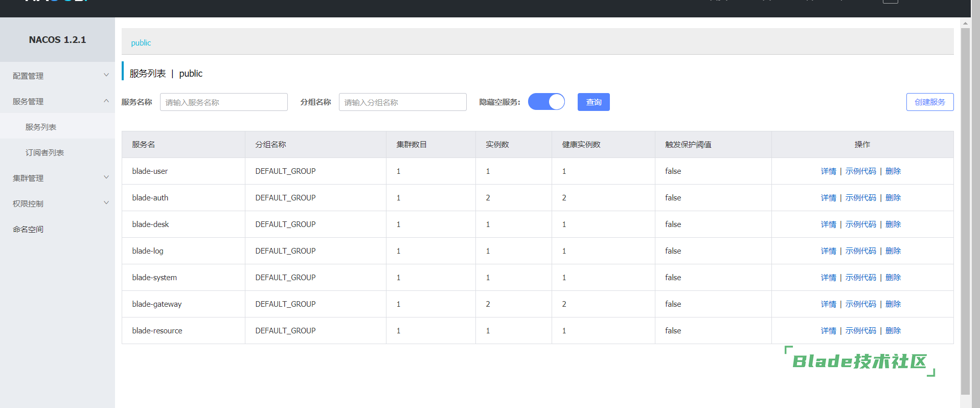Image resolution: width=980 pixels, height=408 pixels.
Task: Open 详情 for blade-resource
Action: point(829,331)
